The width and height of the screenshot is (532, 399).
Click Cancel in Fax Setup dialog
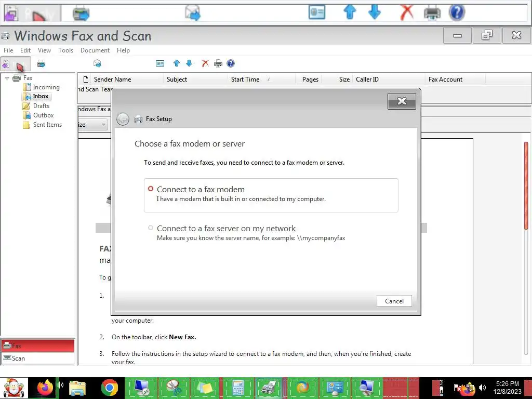pyautogui.click(x=394, y=301)
